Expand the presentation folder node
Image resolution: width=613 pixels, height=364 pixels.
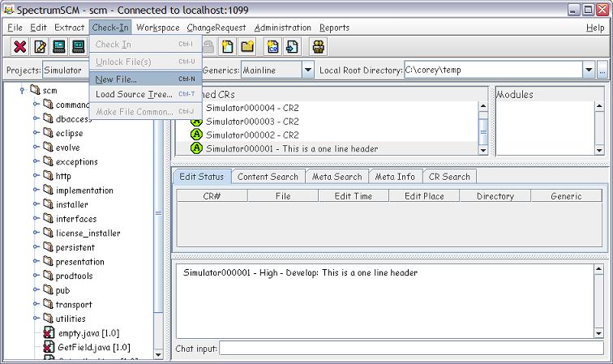36,261
